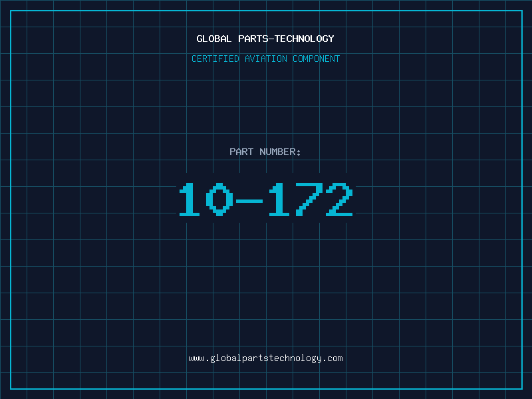Select the CERTIFIED AVIATION COMPONENT subtitle
Screen dimensions: 532x399
(x=265, y=59)
